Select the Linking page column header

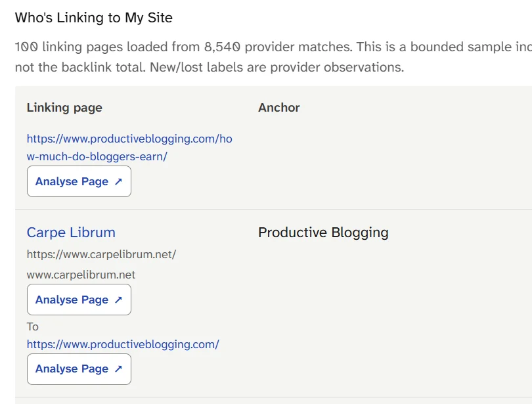point(64,108)
